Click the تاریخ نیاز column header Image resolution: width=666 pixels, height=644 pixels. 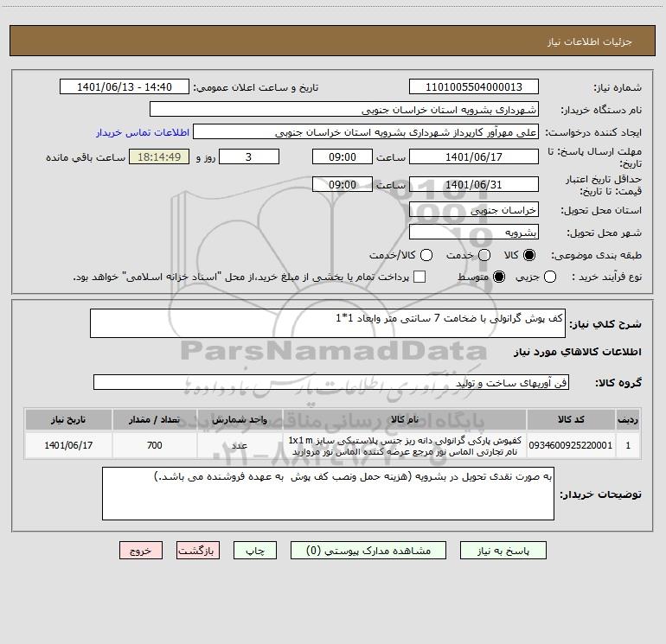68,419
